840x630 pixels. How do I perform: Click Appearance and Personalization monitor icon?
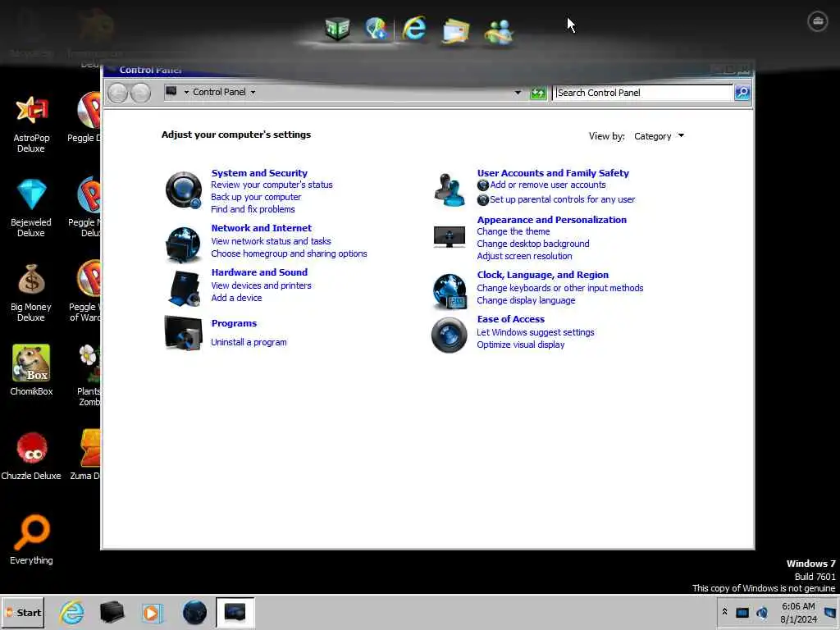click(x=449, y=237)
